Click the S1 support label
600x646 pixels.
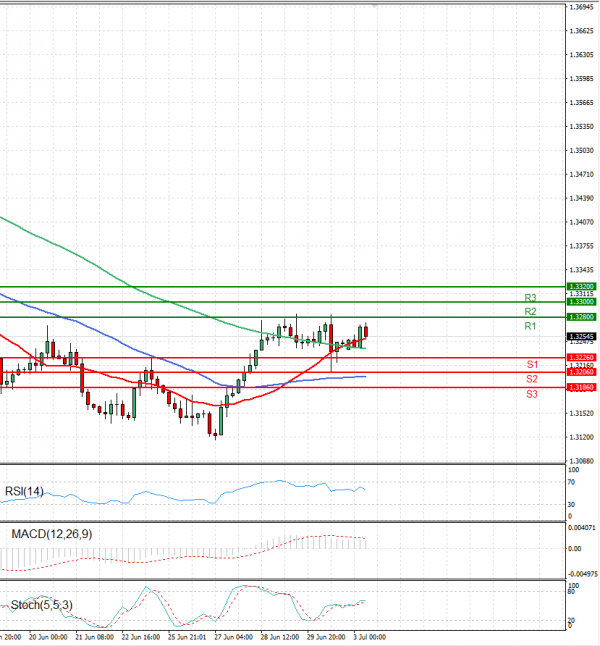532,364
